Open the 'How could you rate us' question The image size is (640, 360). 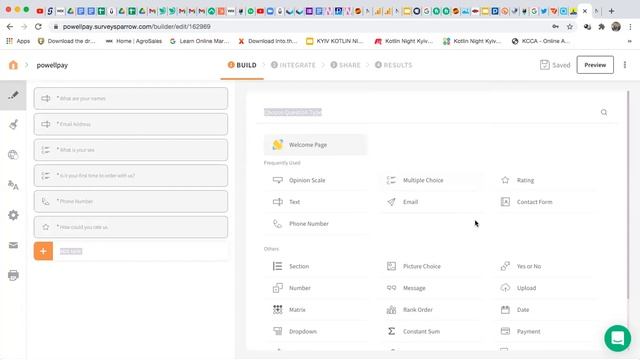click(x=131, y=227)
